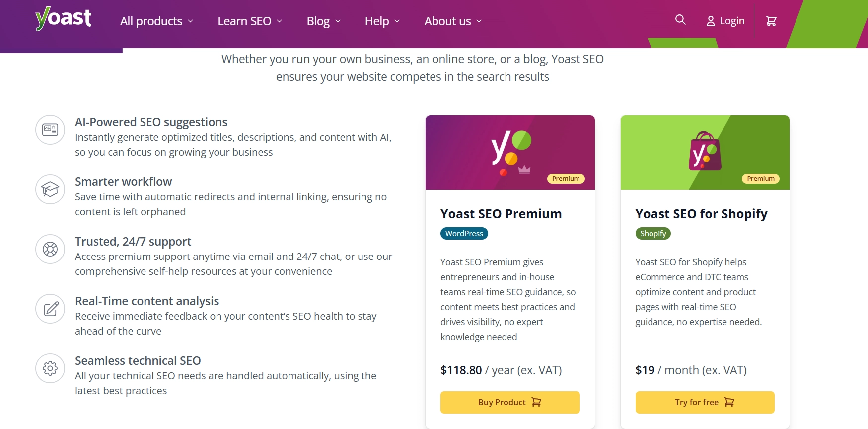
Task: Click the WordPress tag on Yoast SEO Premium
Action: tap(464, 233)
